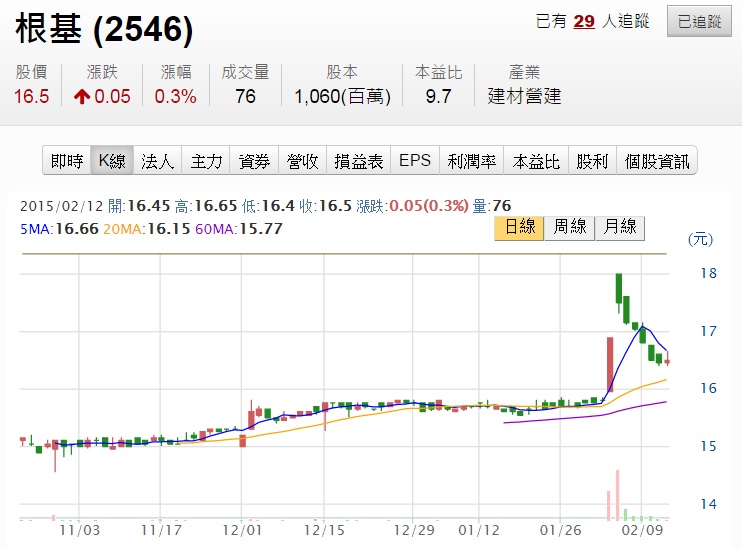Screen dimensions: 742x549
Task: Open the 主力 tab
Action: 206,161
